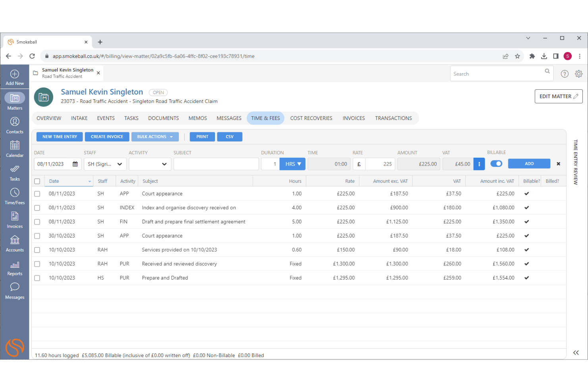This screenshot has width=588, height=392.
Task: Open the browser downloads icon
Action: click(x=544, y=56)
